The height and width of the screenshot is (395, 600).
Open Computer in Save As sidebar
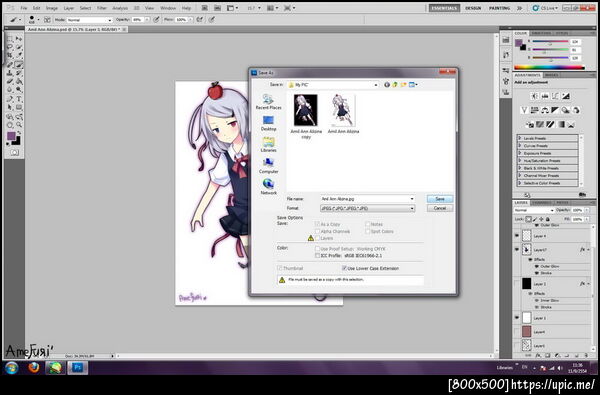pos(268,166)
